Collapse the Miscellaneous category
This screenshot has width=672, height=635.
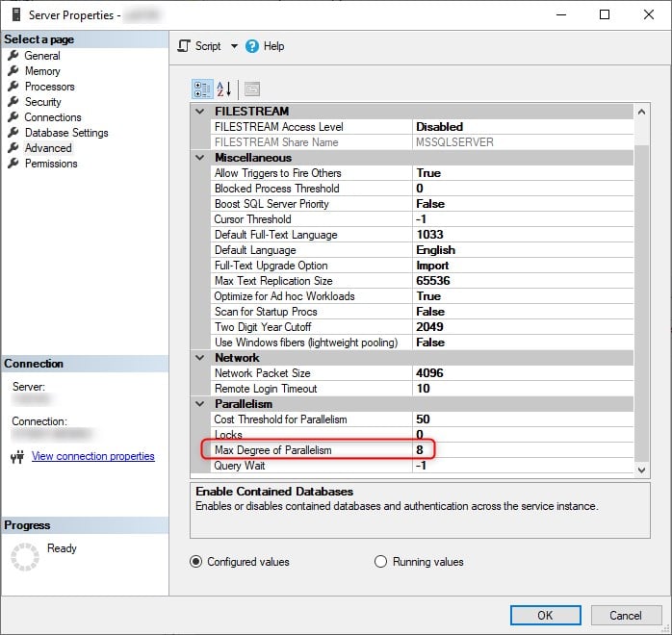pyautogui.click(x=199, y=158)
